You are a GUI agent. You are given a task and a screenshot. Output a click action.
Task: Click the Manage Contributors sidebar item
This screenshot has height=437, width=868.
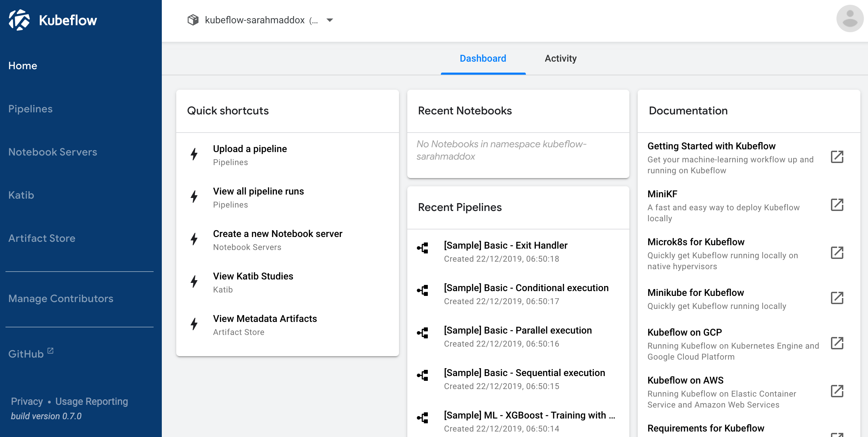coord(61,299)
